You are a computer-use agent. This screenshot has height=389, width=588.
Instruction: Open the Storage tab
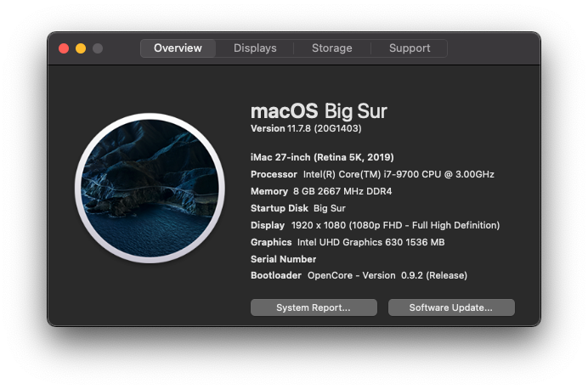pyautogui.click(x=332, y=48)
